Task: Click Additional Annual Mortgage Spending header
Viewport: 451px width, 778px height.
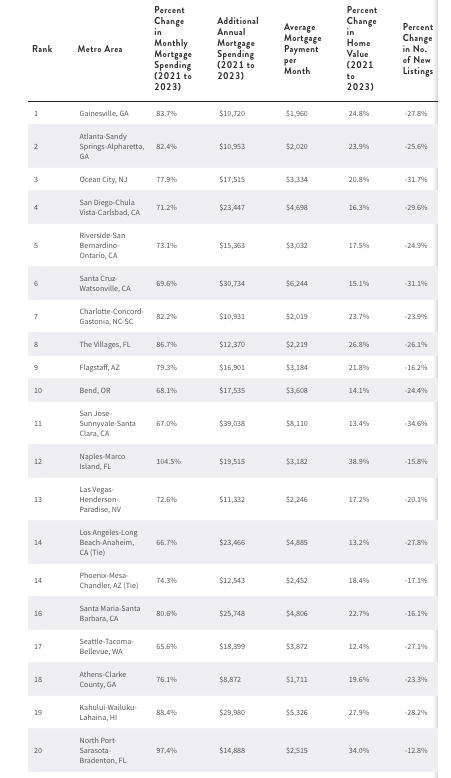Action: (238, 48)
